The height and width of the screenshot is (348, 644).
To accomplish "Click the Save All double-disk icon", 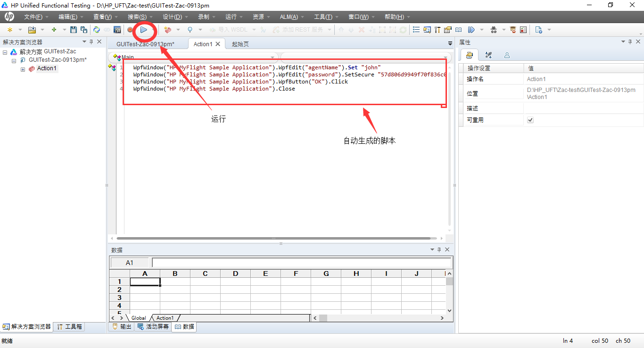I will coord(84,30).
